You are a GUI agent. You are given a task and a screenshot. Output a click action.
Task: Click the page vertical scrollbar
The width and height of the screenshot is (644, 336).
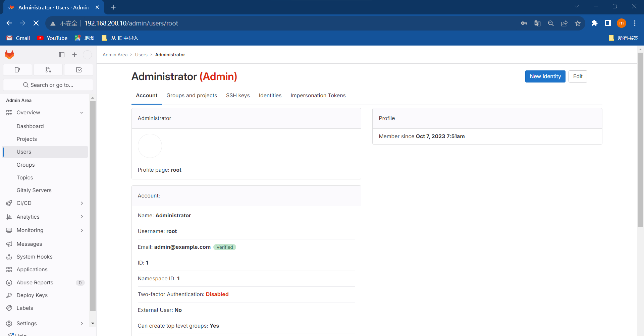[x=640, y=139]
